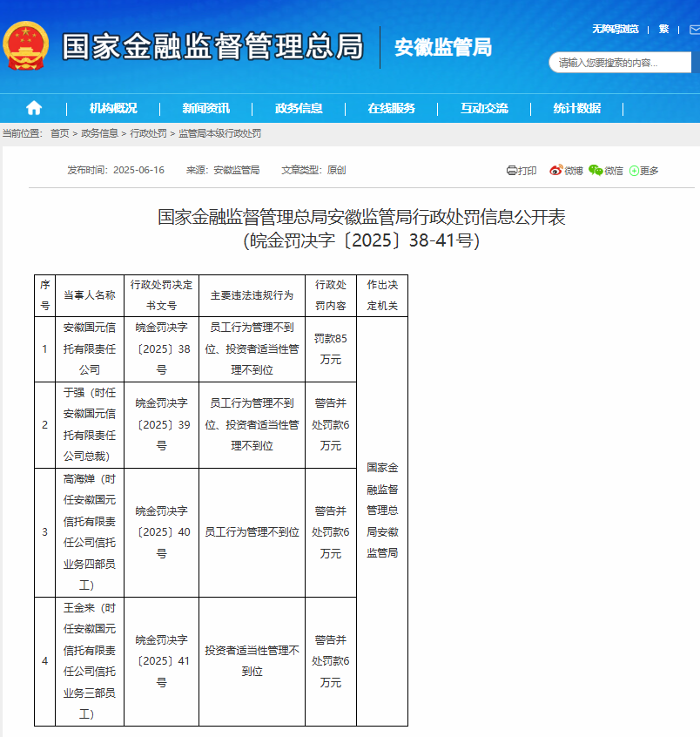Click the national emblem logo
700x737 pixels.
25,46
